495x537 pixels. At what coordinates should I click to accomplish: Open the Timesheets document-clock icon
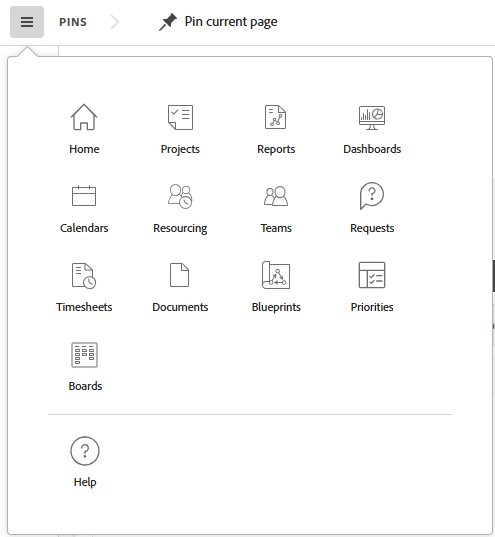point(84,275)
